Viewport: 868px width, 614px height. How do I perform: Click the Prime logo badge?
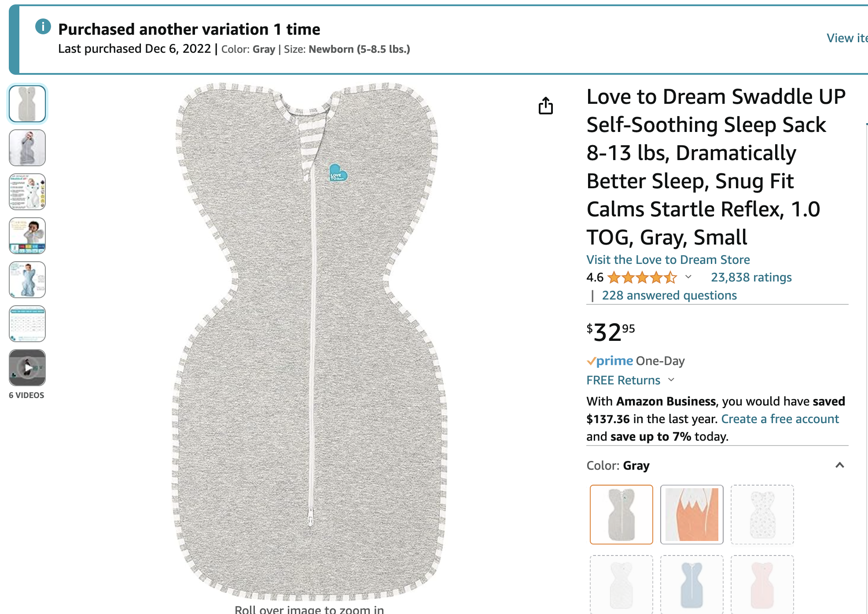coord(610,361)
